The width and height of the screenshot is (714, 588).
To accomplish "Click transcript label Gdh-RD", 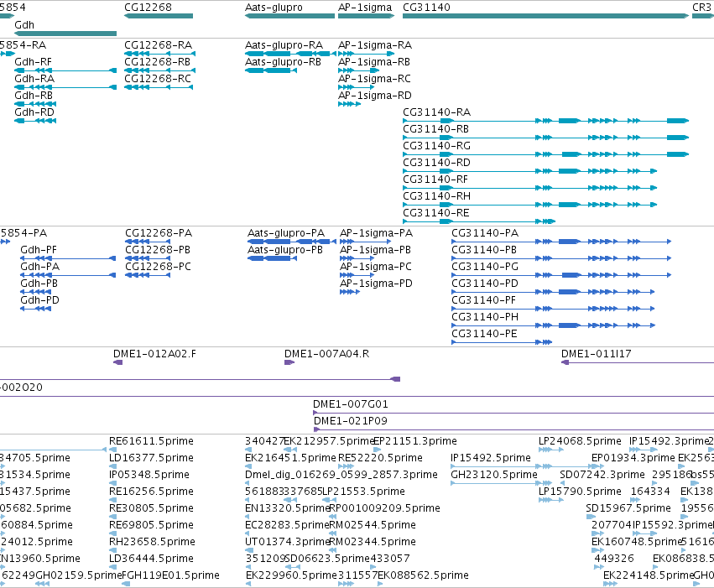I will click(x=34, y=112).
